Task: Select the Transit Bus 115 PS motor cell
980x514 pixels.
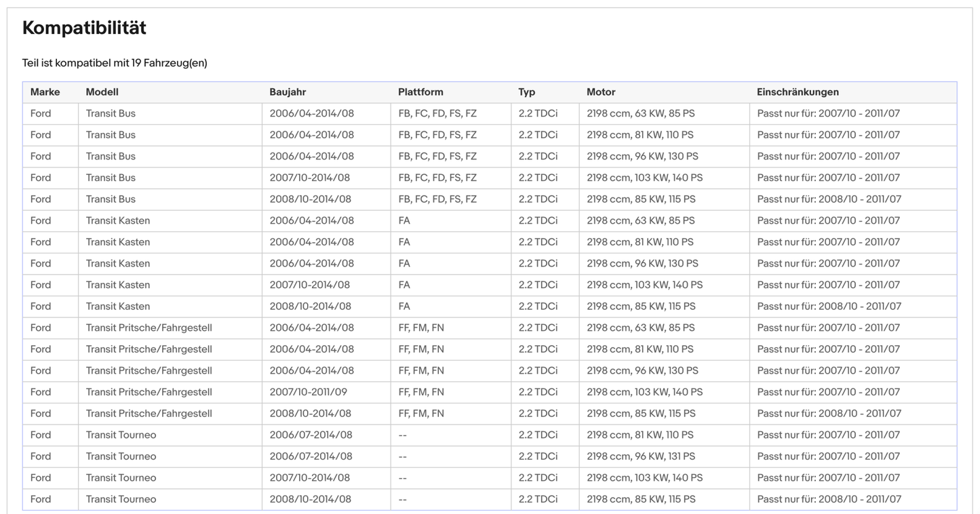Action: click(x=641, y=199)
